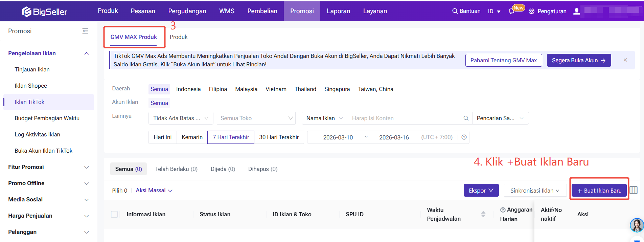644x242 pixels.
Task: Open the customer support avatar chat
Action: point(637,225)
